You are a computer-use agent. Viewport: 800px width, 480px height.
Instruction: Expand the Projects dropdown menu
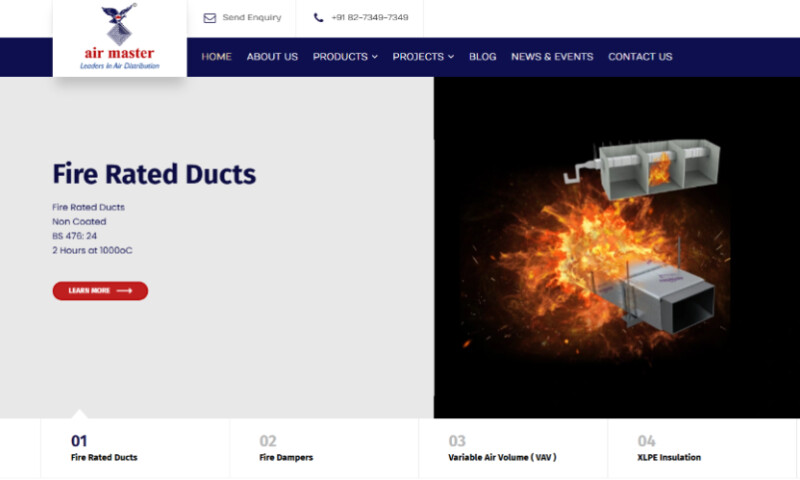(418, 57)
